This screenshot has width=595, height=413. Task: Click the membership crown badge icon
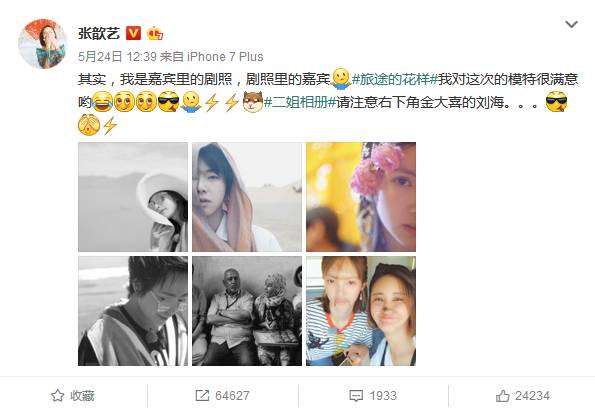click(x=155, y=34)
